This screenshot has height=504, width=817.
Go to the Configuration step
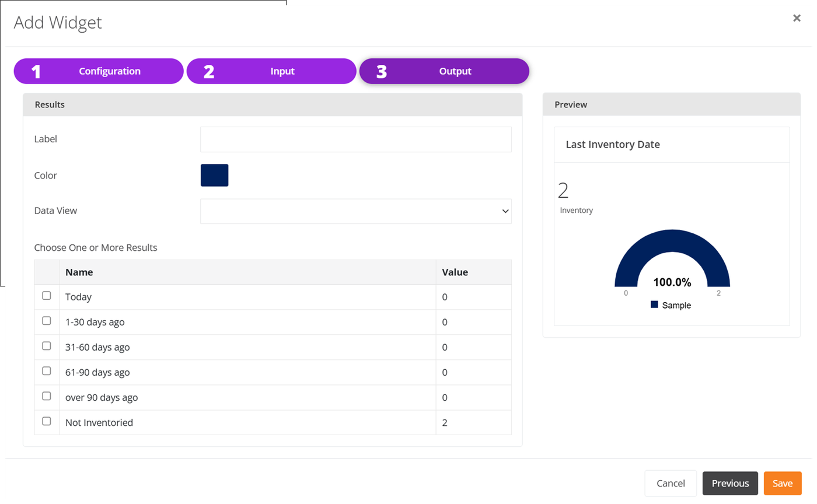(99, 71)
